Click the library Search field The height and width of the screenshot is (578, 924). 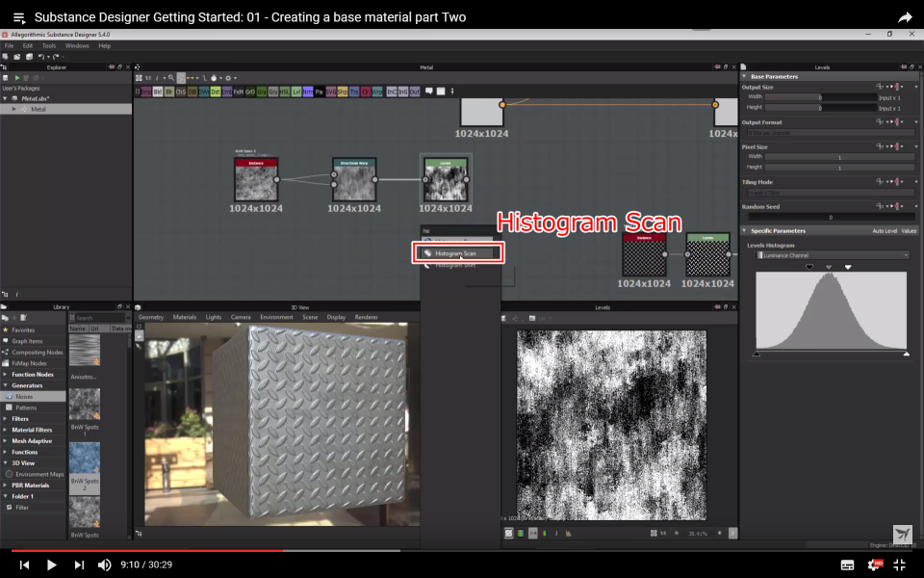coord(98,318)
